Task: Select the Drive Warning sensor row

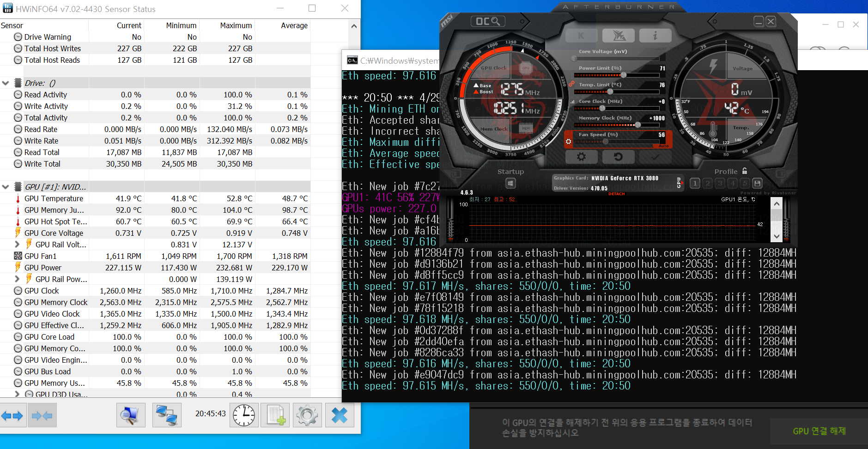Action: click(155, 37)
